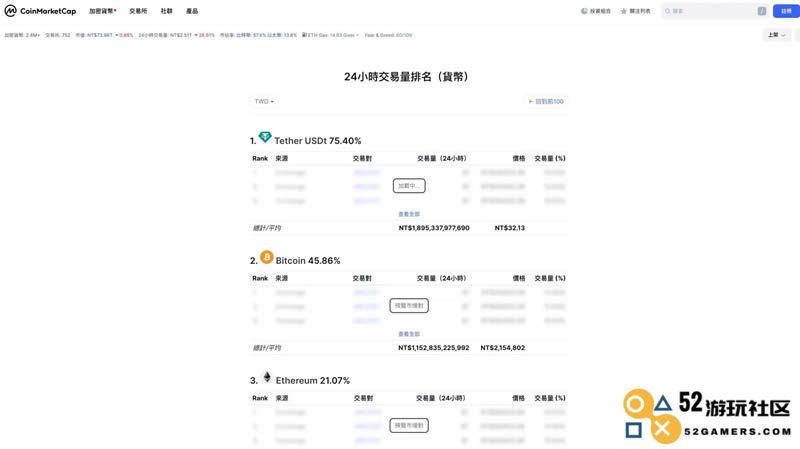Expand the dropdown with chevron below login button
Image resolution: width=800 pixels, height=449 pixels.
[x=777, y=35]
